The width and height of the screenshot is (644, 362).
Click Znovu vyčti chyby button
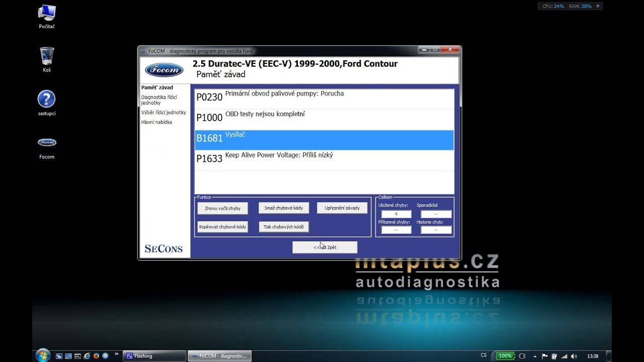coord(223,208)
